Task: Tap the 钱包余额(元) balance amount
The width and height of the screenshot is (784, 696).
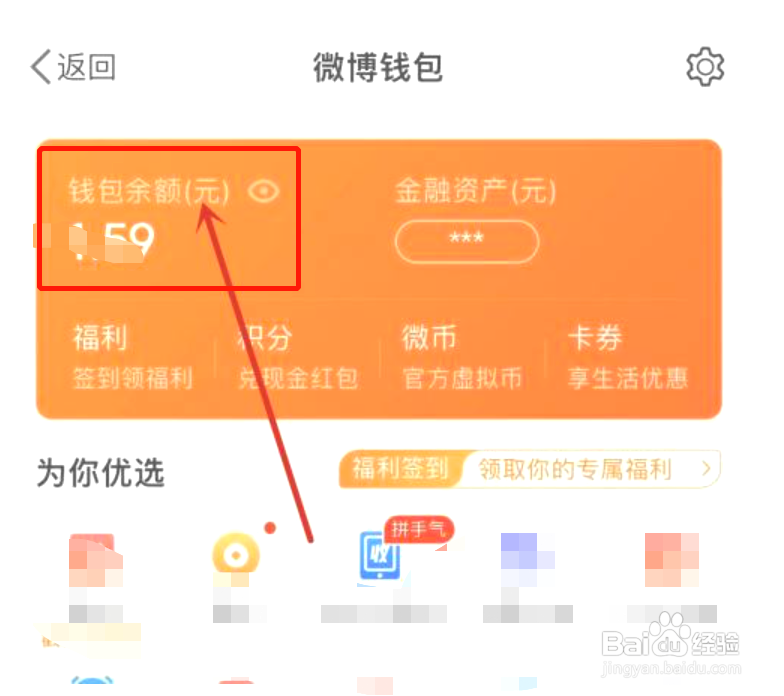Action: point(111,241)
